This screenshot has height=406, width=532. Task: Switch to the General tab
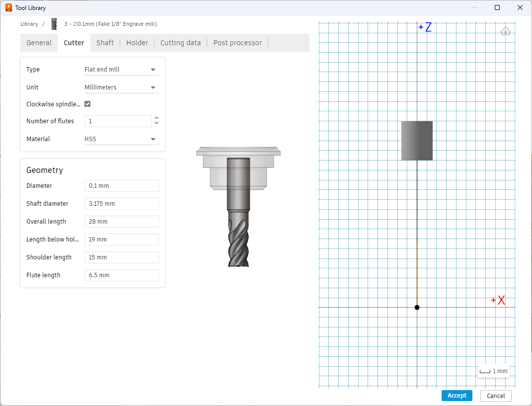pyautogui.click(x=39, y=43)
